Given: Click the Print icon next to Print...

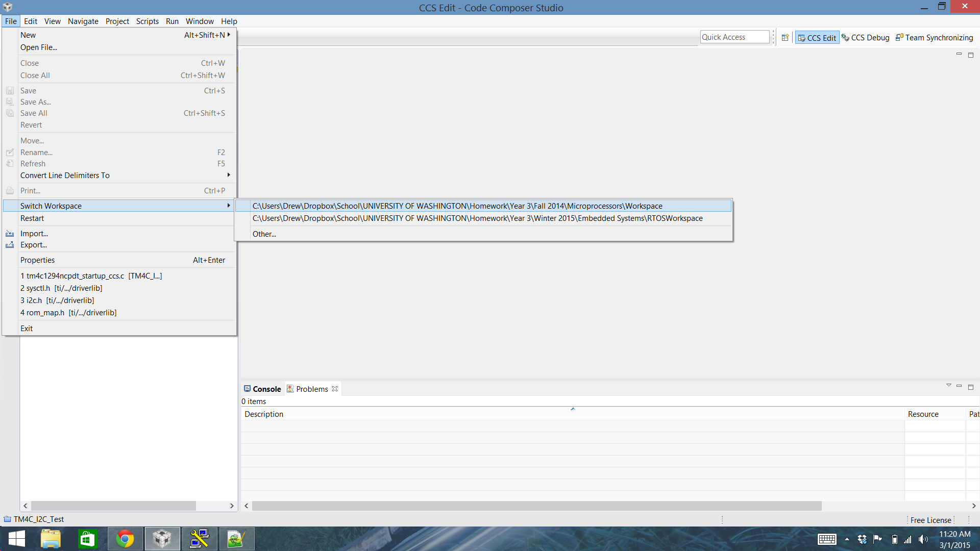Looking at the screenshot, I should [x=10, y=190].
